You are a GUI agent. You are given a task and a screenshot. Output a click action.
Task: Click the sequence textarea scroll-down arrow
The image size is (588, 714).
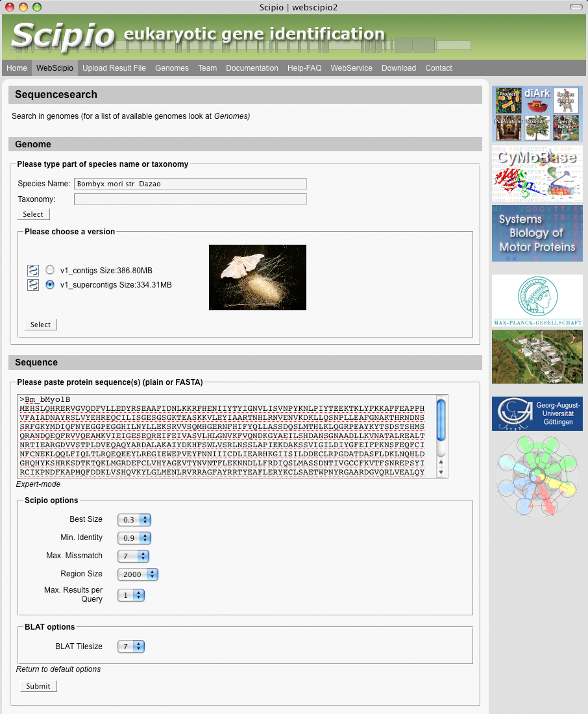[441, 472]
